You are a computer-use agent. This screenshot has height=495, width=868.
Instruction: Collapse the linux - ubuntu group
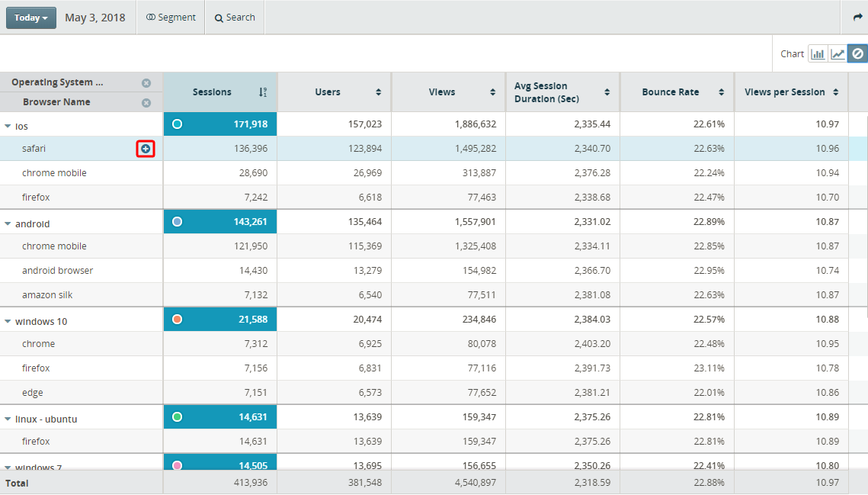click(8, 419)
